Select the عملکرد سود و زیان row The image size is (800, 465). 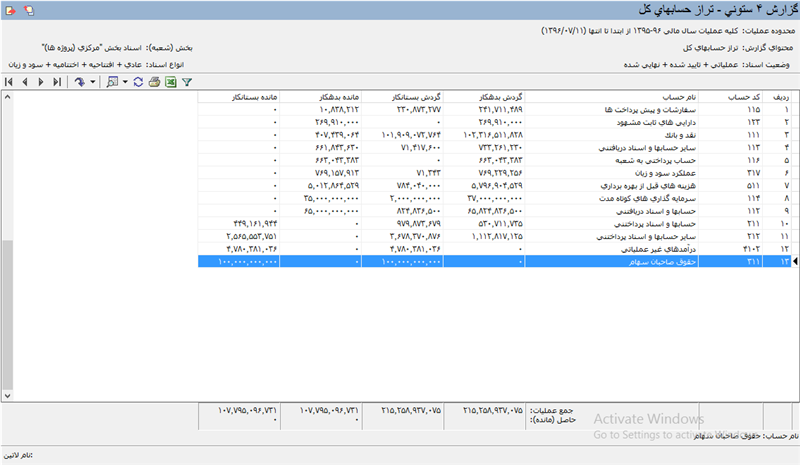pos(662,172)
